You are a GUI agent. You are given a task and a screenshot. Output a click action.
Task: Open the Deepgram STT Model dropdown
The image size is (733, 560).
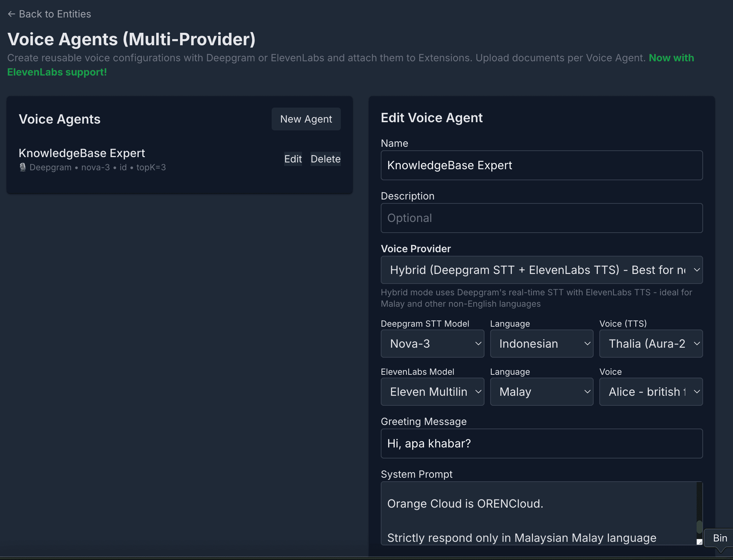[x=432, y=343]
